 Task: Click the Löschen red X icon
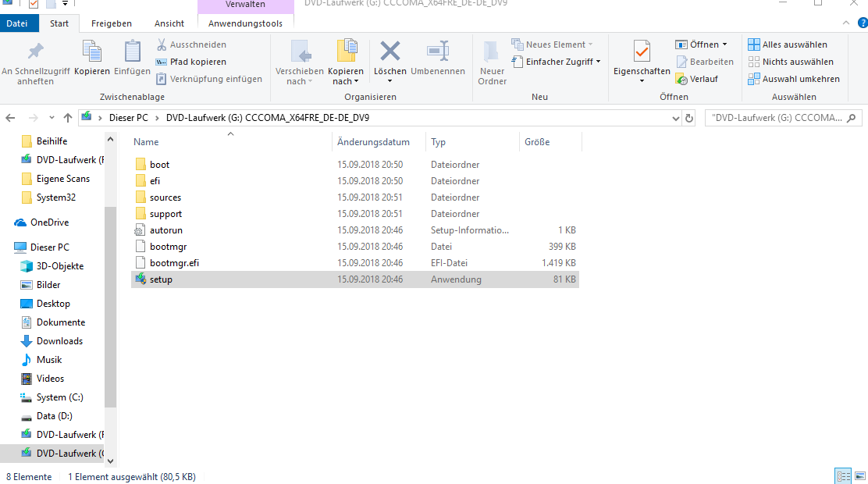[x=390, y=51]
